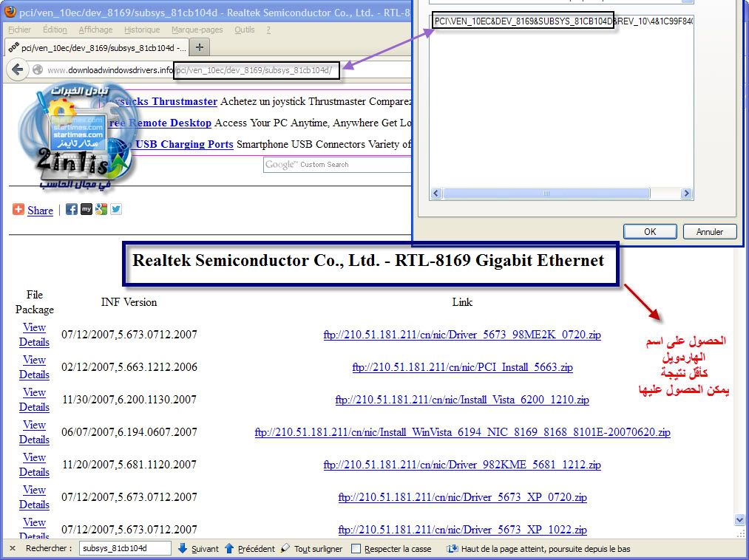749x560 pixels.
Task: Find the previous match with Précédent
Action: pos(249,548)
